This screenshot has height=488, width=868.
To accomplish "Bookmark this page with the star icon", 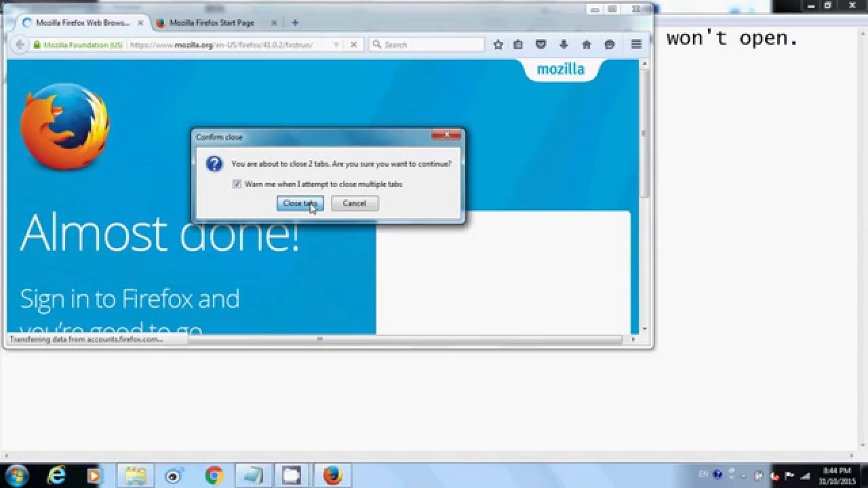I will pos(498,45).
